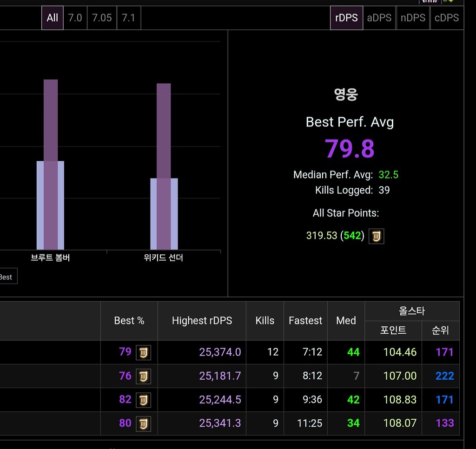The height and width of the screenshot is (449, 476).
Task: Click the fastest kill time 9:36
Action: click(312, 400)
